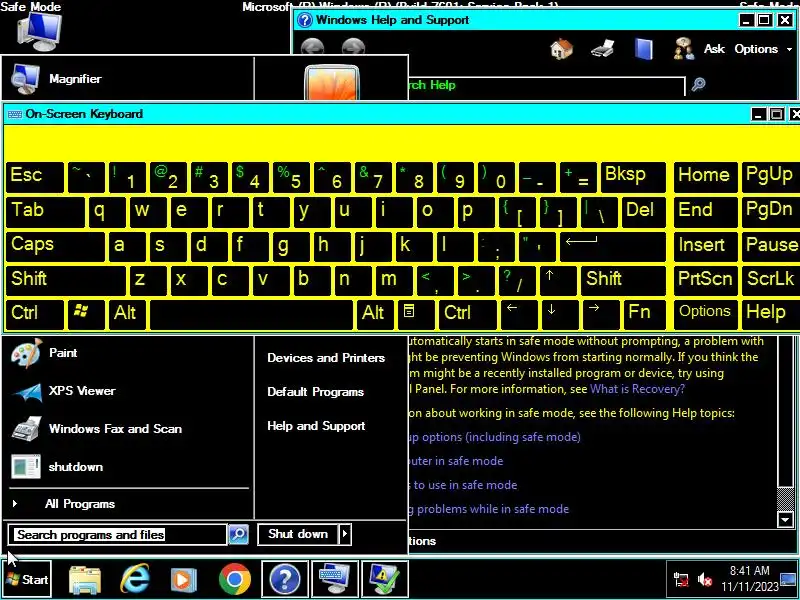800x600 pixels.
Task: Click the Show desktop button
Action: (789, 579)
